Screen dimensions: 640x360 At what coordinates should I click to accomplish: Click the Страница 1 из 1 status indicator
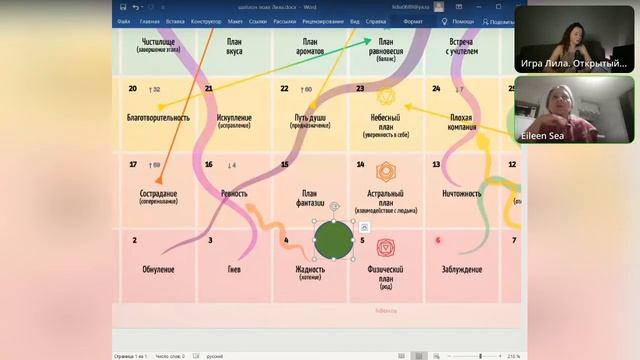(x=130, y=356)
